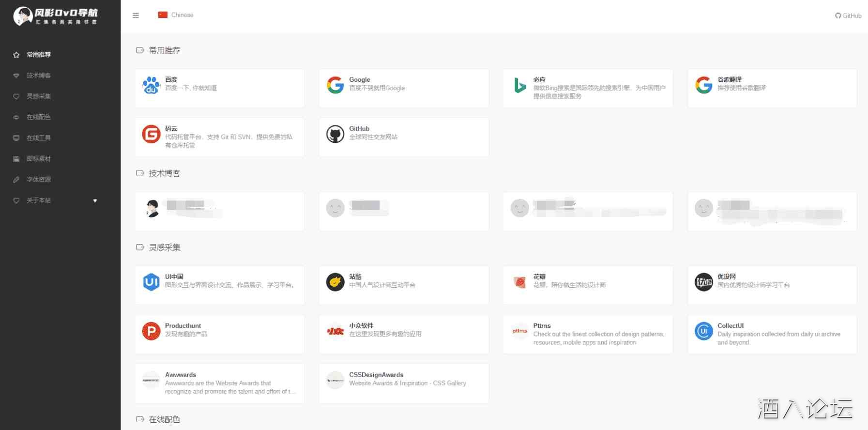This screenshot has width=868, height=430.
Task: Click the hamburger menu toggle icon
Action: (136, 15)
